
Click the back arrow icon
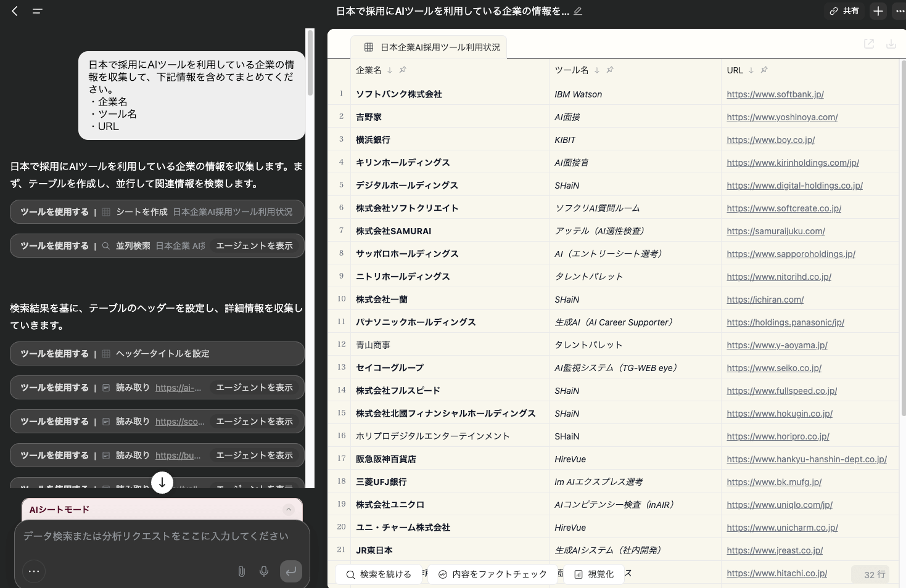click(15, 11)
